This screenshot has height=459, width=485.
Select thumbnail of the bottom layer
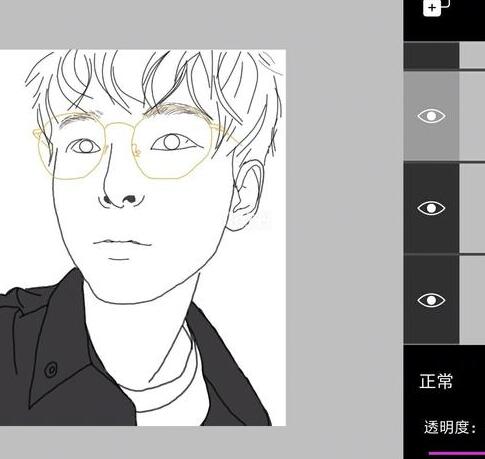pyautogui.click(x=472, y=300)
